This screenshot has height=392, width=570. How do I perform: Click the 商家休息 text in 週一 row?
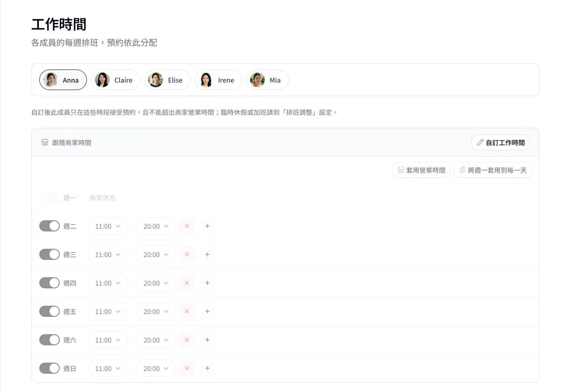[x=102, y=197]
